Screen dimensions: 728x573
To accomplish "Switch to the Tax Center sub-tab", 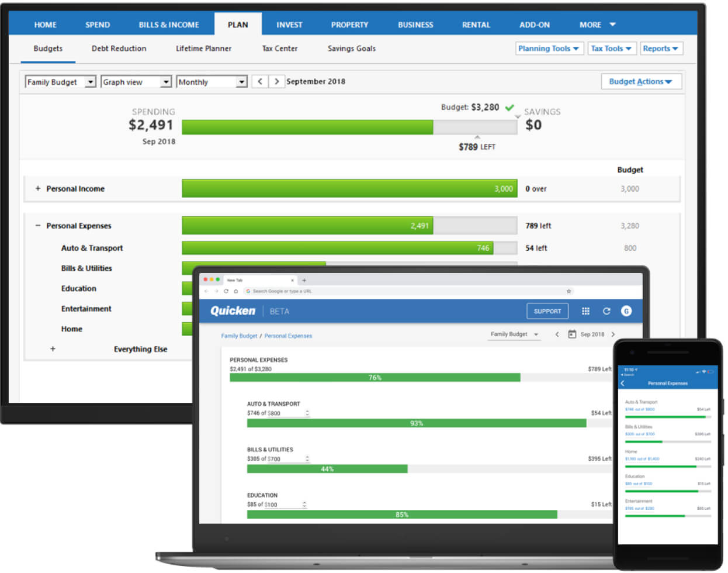I will (x=279, y=49).
